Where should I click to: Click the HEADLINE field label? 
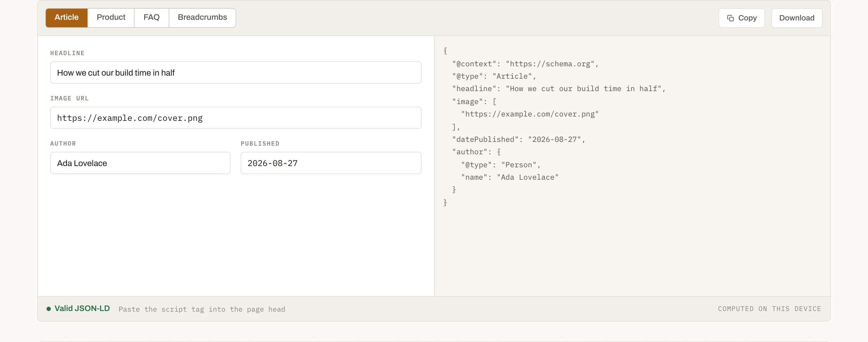[67, 53]
